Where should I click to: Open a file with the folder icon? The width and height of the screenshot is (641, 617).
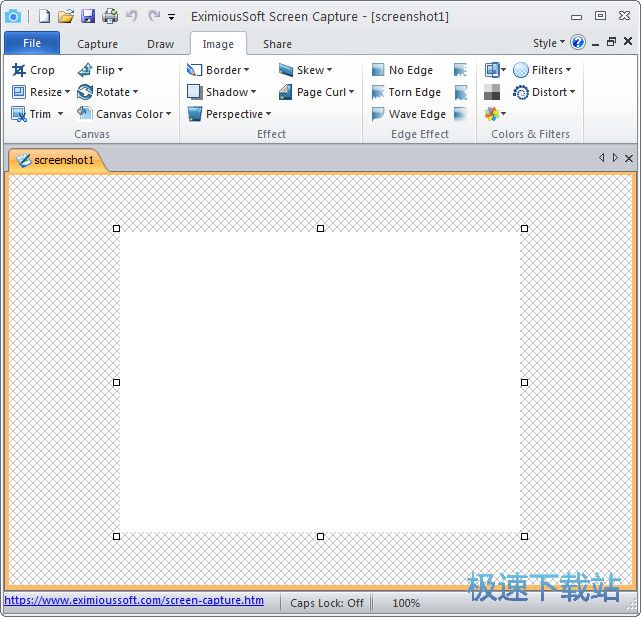pyautogui.click(x=66, y=16)
